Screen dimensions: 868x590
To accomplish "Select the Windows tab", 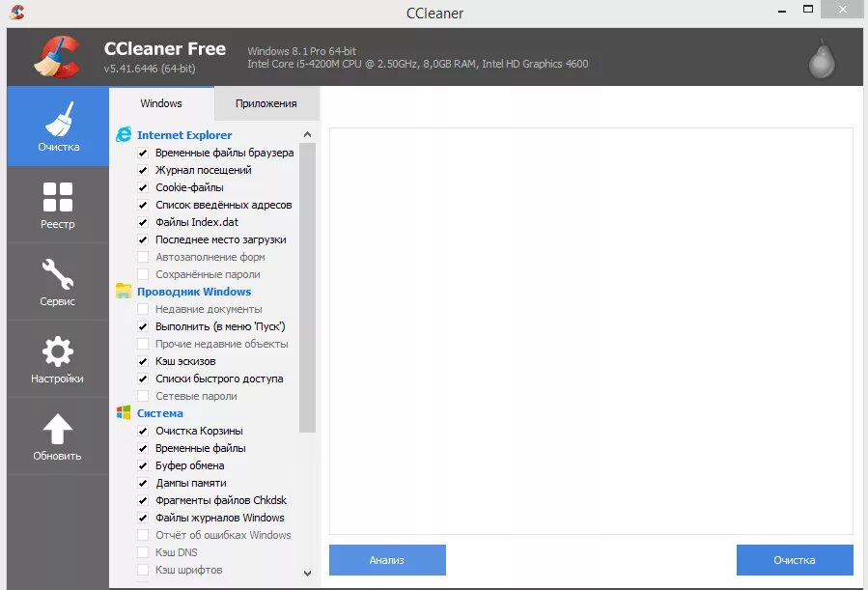I will coord(160,102).
